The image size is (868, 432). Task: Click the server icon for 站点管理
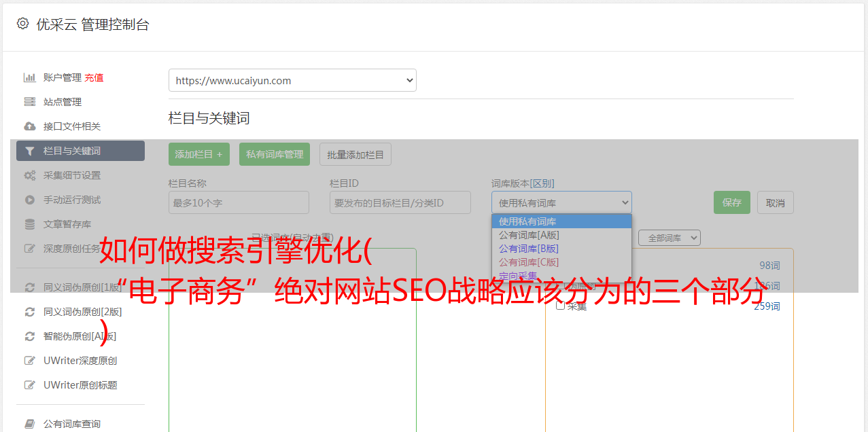[x=29, y=102]
